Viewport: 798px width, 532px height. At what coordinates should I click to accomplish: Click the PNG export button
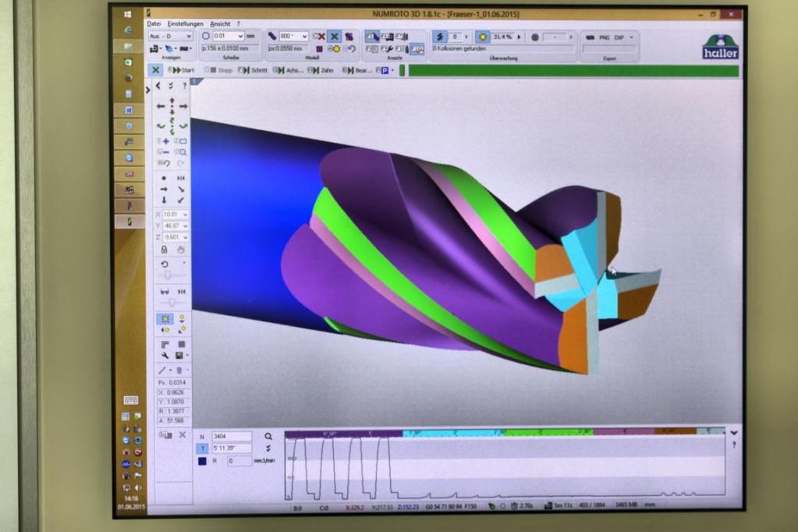(604, 37)
